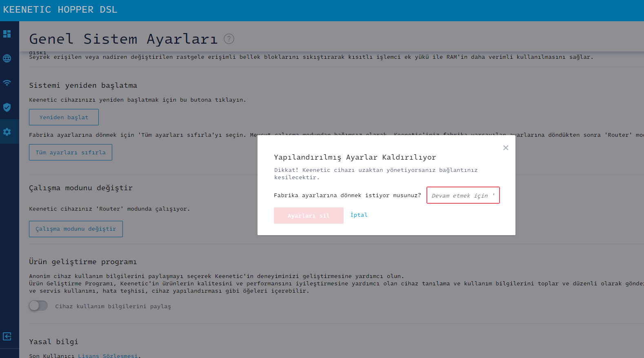Open the 'Lisans Sözleşmesi' link
This screenshot has height=358, width=644.
point(108,356)
